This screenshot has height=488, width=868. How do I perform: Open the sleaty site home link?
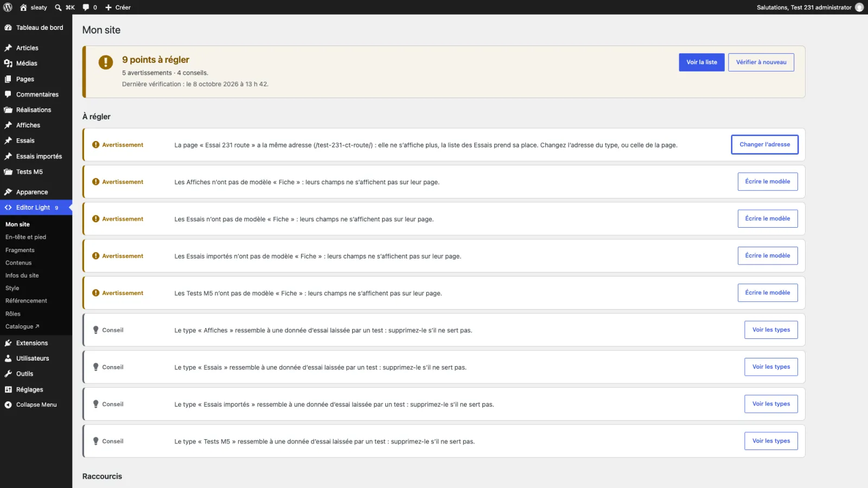click(34, 8)
